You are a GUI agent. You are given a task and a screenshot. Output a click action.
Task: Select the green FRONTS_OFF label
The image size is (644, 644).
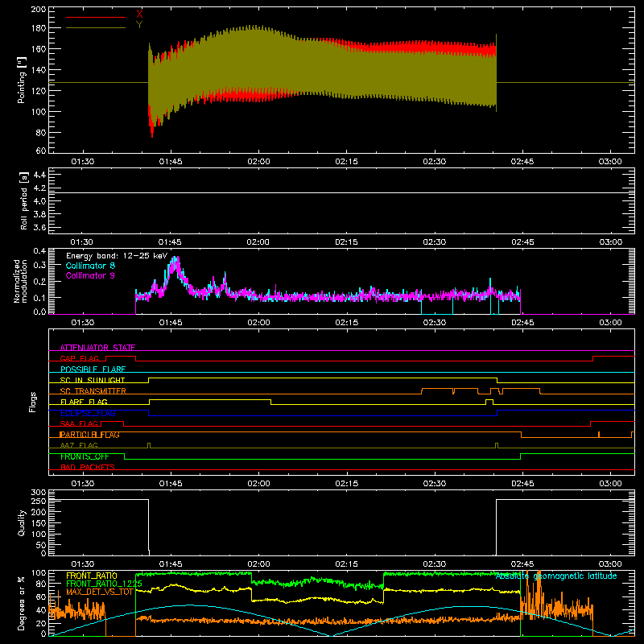click(x=85, y=456)
